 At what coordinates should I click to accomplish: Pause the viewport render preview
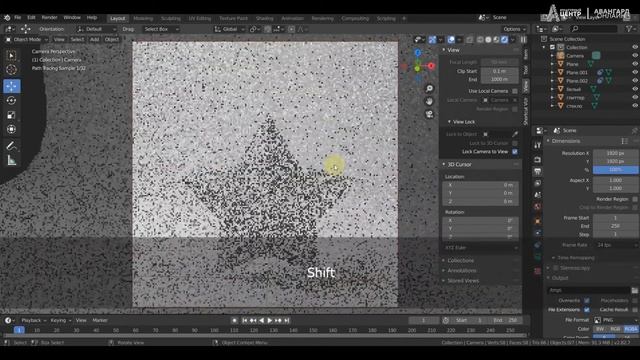coord(523,40)
